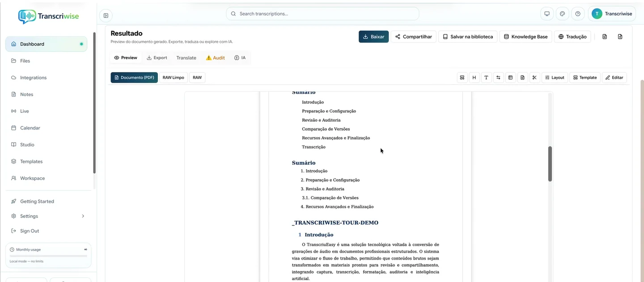Click the Compartilhar button
The width and height of the screenshot is (644, 282).
pos(414,37)
